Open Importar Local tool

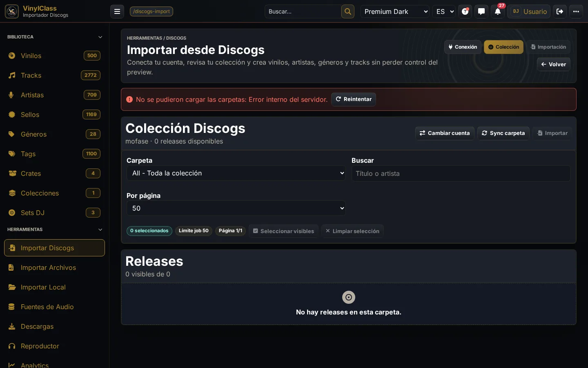(x=54, y=287)
